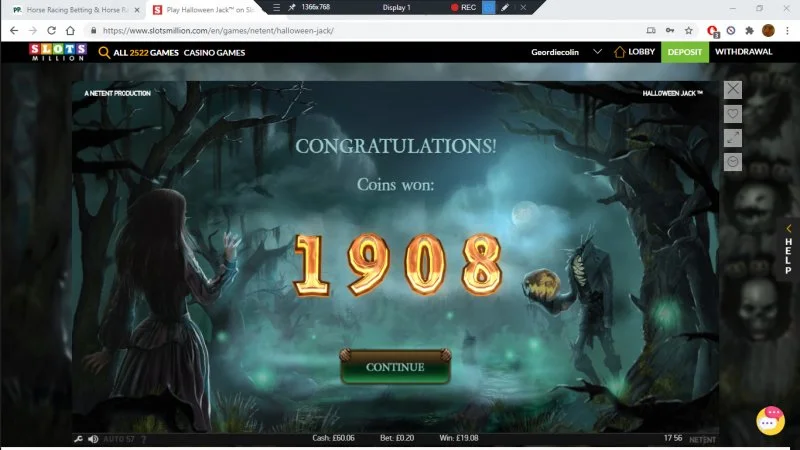Click the recorder pencil annotate icon
The image size is (800, 450).
click(505, 7)
